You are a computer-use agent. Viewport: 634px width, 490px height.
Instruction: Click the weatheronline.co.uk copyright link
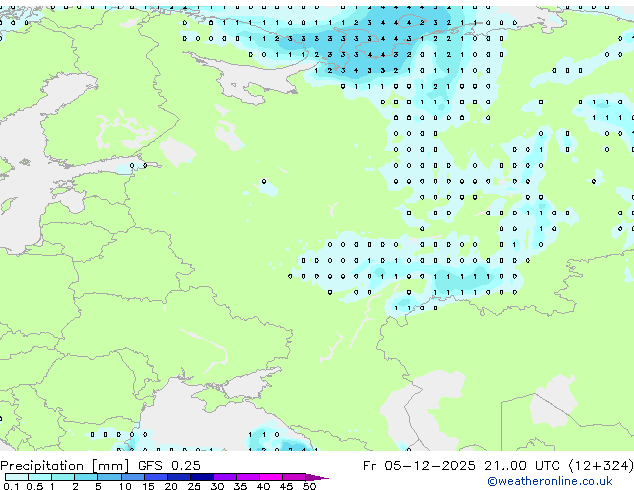tap(549, 481)
